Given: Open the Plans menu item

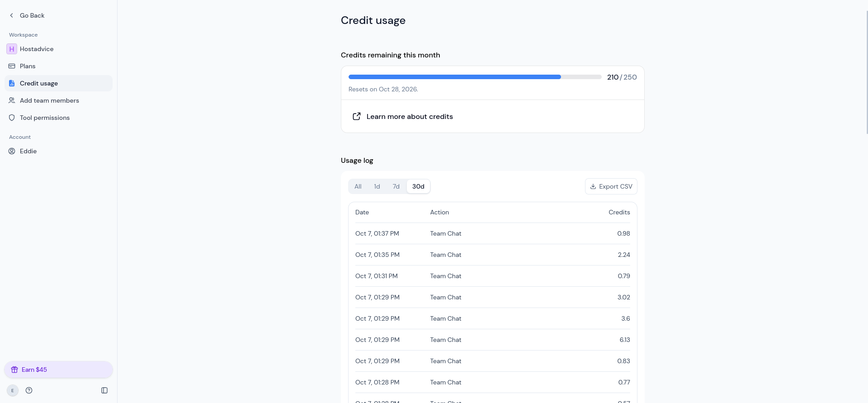Looking at the screenshot, I should [x=58, y=66].
